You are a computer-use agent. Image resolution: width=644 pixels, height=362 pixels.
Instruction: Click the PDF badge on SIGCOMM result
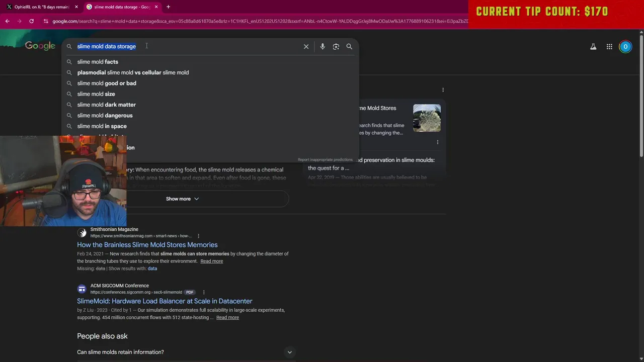(x=190, y=292)
